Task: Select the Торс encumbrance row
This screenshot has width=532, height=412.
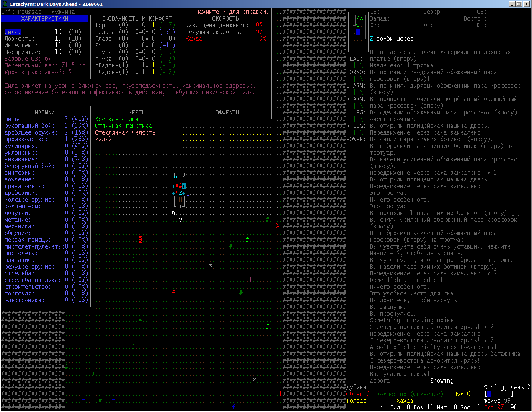Action: point(135,25)
